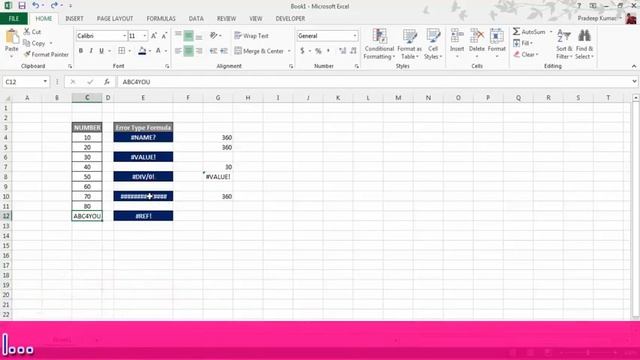Open the General number format dropdown
Image resolution: width=640 pixels, height=360 pixels.
coord(354,36)
